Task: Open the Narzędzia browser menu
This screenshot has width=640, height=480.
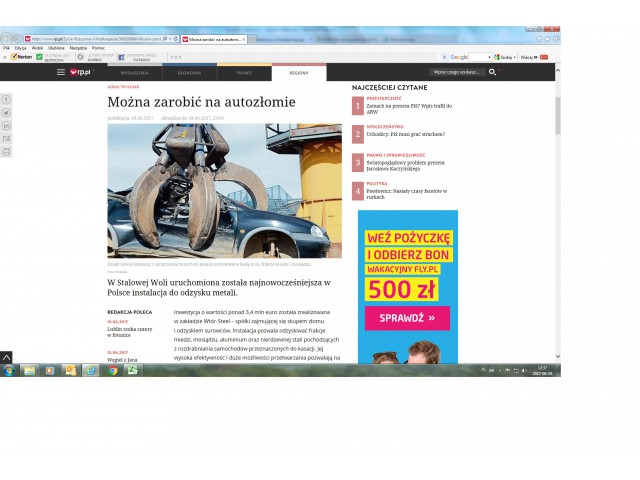Action: pyautogui.click(x=78, y=48)
